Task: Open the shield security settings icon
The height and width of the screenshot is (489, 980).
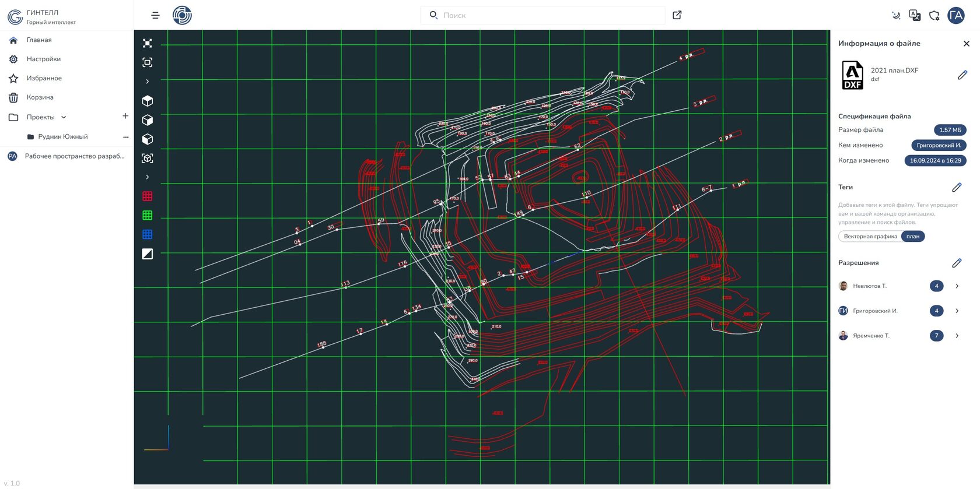Action: pyautogui.click(x=935, y=16)
